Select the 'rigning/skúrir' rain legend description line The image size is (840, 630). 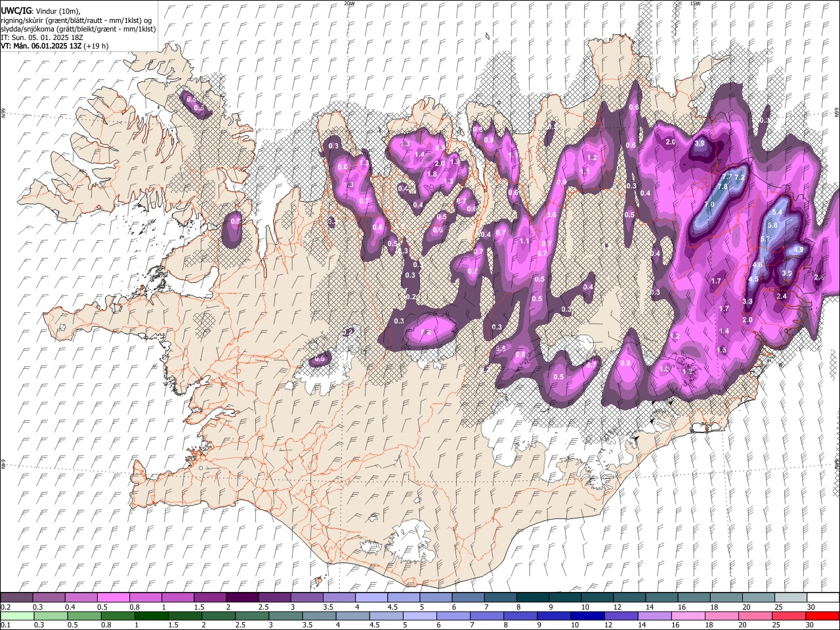pyautogui.click(x=76, y=20)
